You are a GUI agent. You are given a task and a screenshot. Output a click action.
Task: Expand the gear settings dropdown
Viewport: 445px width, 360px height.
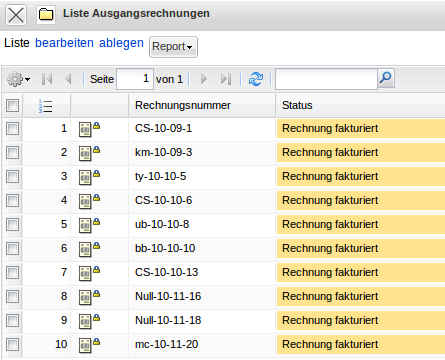[x=19, y=79]
